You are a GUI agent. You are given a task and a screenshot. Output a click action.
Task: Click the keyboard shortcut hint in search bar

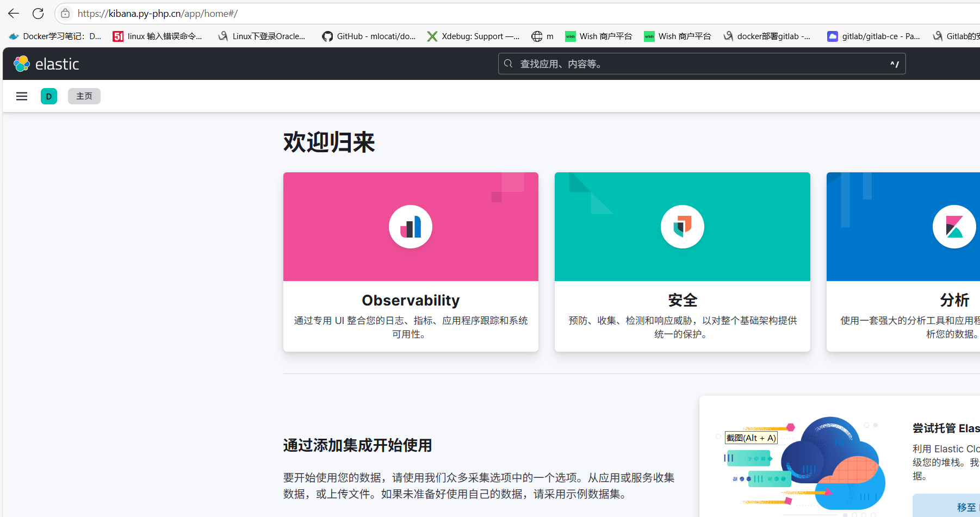[x=894, y=64]
